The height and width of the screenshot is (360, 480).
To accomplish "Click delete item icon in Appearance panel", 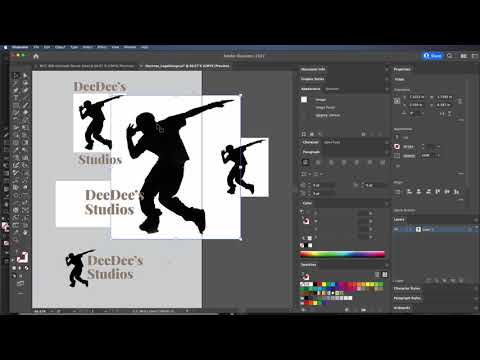I will click(381, 134).
